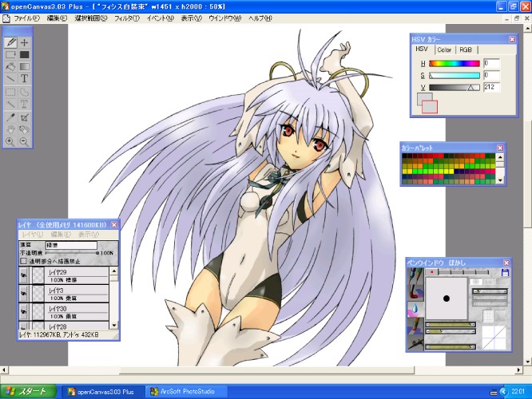The image size is (532, 399).
Task: Pick the airbrush preset
Action: 415,342
